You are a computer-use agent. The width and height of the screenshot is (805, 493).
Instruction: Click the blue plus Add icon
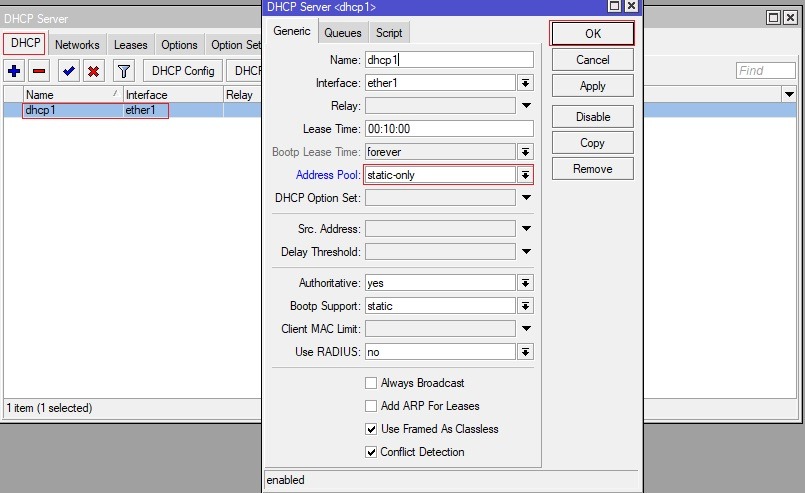point(14,71)
